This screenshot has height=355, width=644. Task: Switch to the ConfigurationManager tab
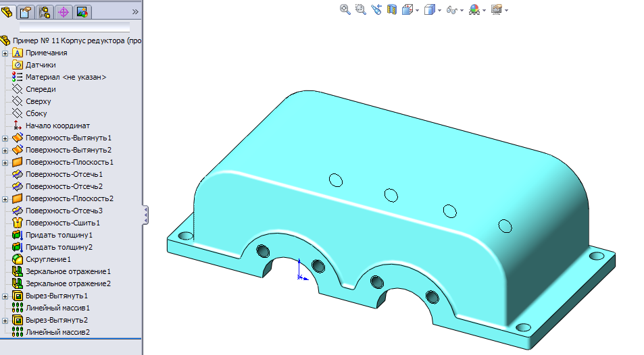pyautogui.click(x=45, y=12)
